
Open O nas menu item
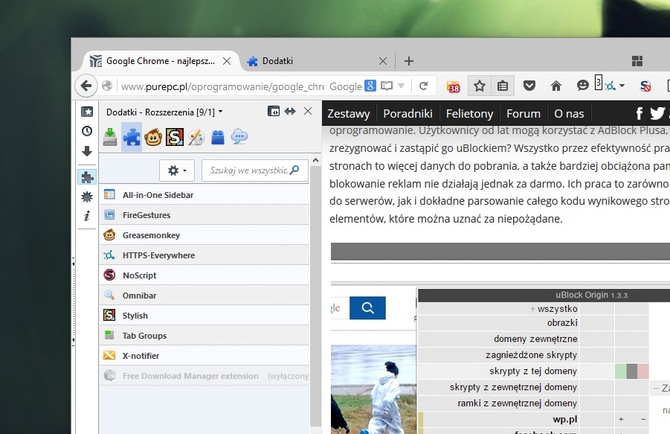tap(569, 114)
